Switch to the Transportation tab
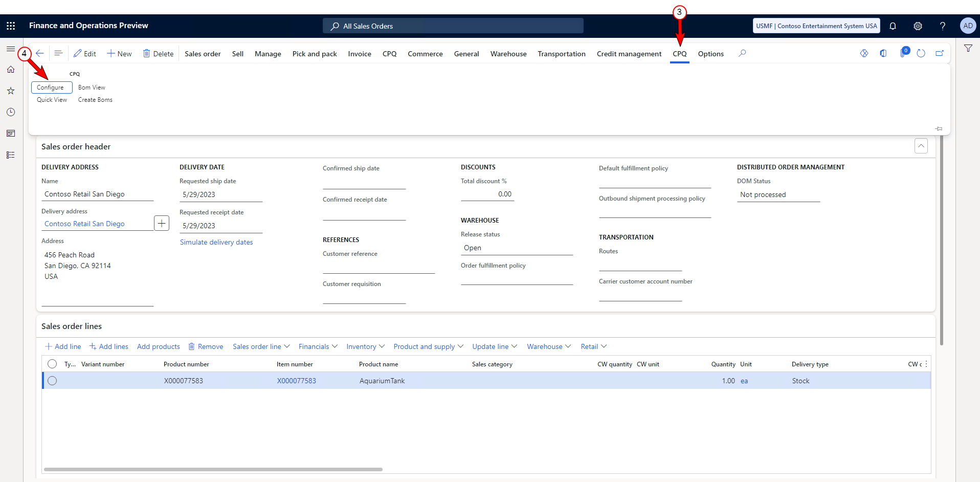 (562, 54)
